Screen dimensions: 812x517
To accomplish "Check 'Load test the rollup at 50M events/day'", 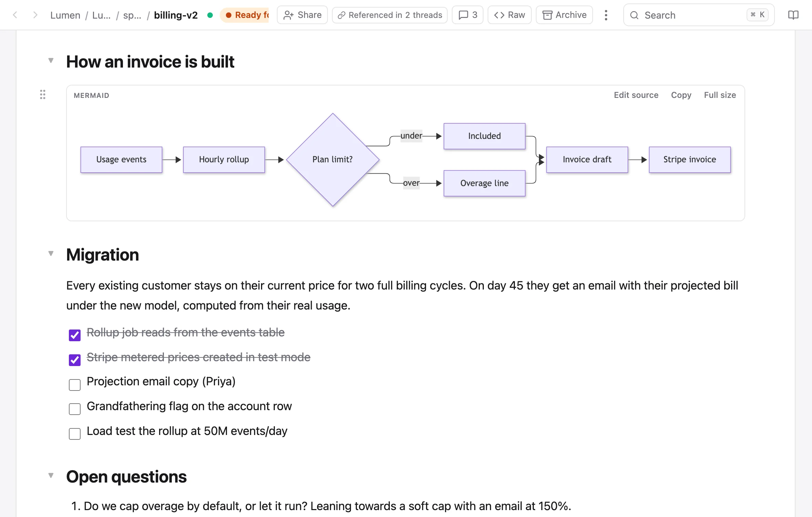I will point(75,434).
